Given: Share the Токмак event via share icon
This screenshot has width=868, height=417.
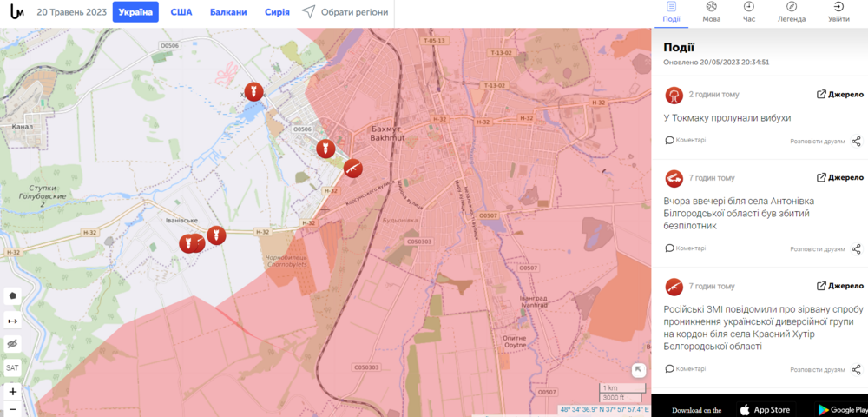Looking at the screenshot, I should (x=856, y=141).
